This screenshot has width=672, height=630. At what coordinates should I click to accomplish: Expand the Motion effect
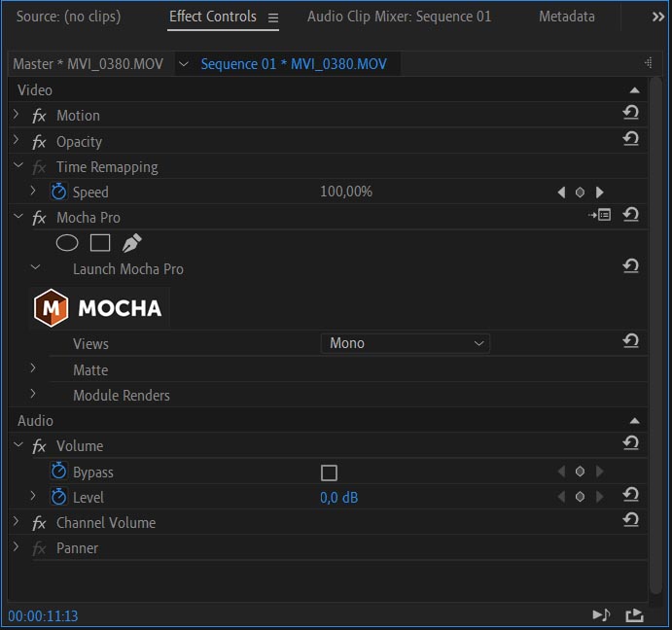17,115
